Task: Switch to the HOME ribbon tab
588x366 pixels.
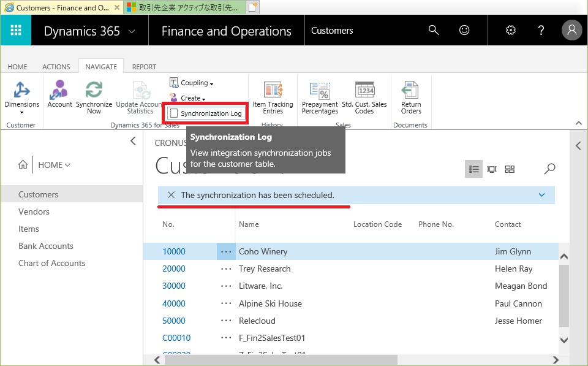Action: (17, 67)
